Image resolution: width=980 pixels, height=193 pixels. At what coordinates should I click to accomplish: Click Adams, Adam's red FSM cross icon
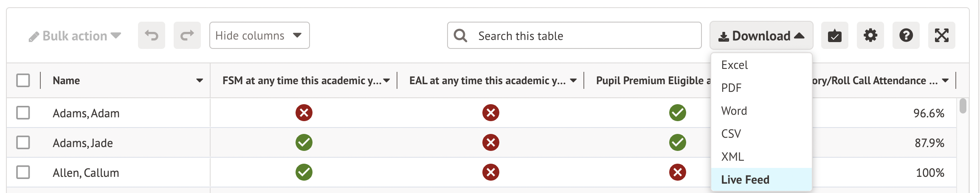coord(304,113)
